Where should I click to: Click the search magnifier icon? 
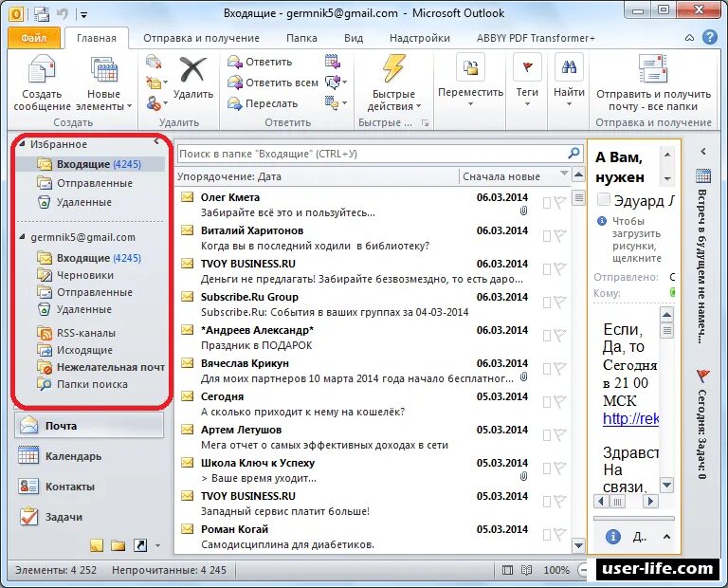[573, 153]
